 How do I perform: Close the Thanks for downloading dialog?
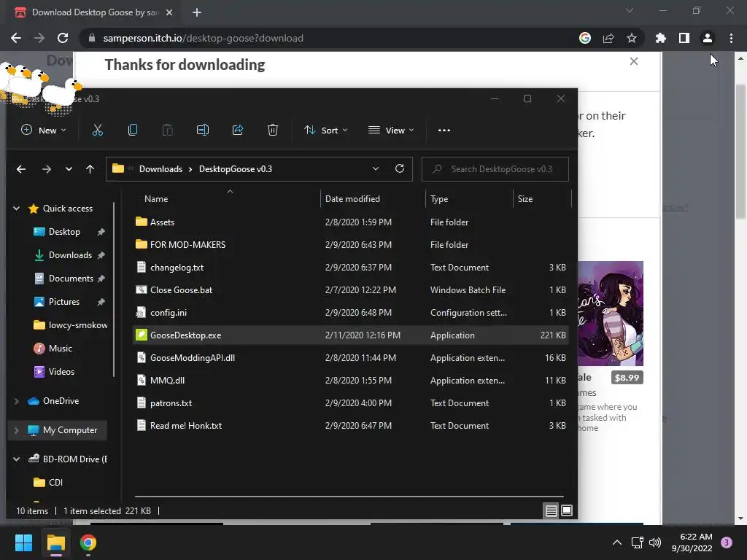[x=634, y=61]
